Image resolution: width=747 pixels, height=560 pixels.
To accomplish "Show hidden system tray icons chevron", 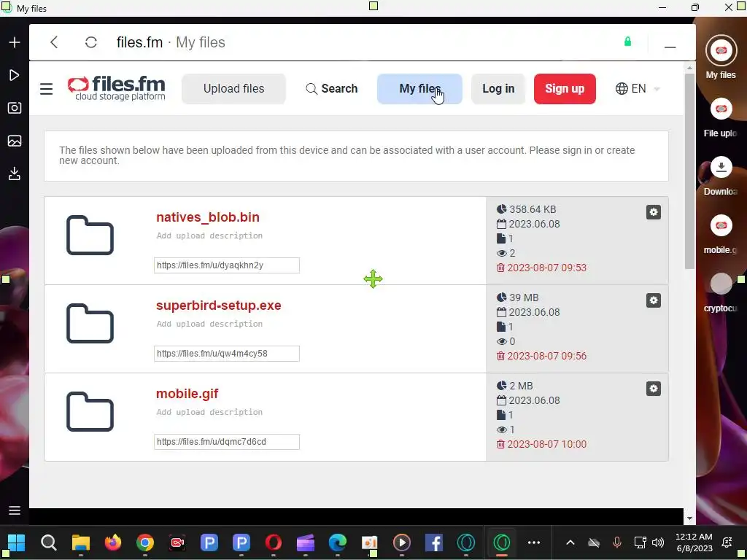I will 570,542.
